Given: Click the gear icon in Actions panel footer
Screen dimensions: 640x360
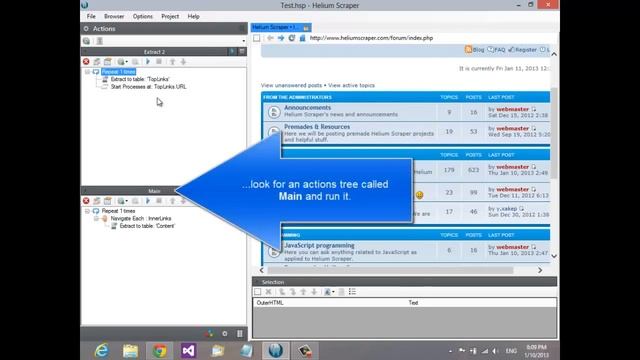Looking at the screenshot, I should (224, 333).
